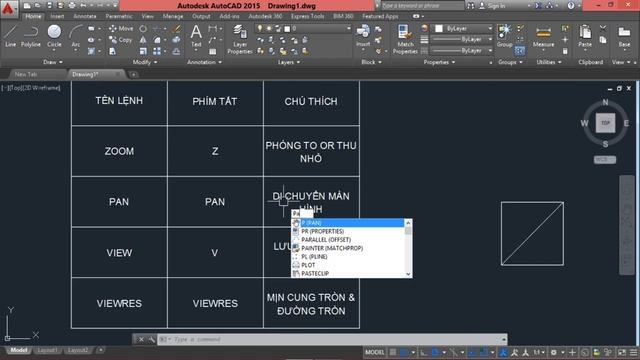This screenshot has height=360, width=640.
Task: Click the Measure utility tool
Action: tap(543, 36)
